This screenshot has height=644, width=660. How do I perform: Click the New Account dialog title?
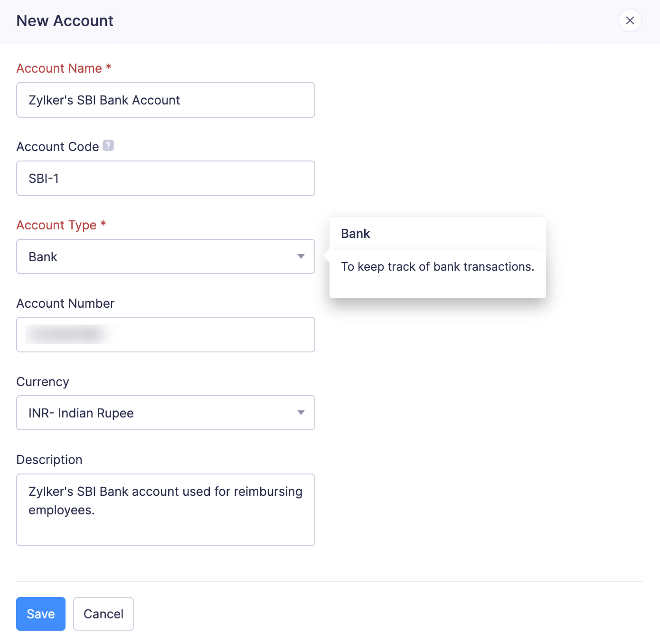click(x=65, y=21)
